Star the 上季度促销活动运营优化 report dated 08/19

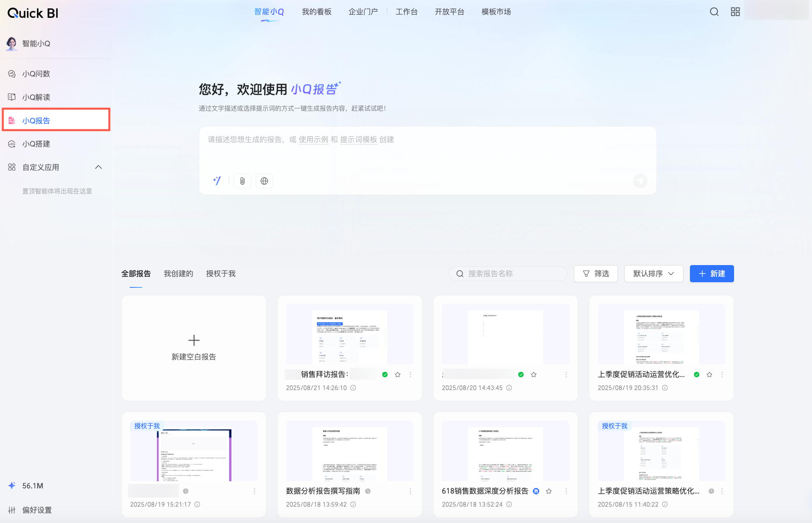tap(709, 375)
